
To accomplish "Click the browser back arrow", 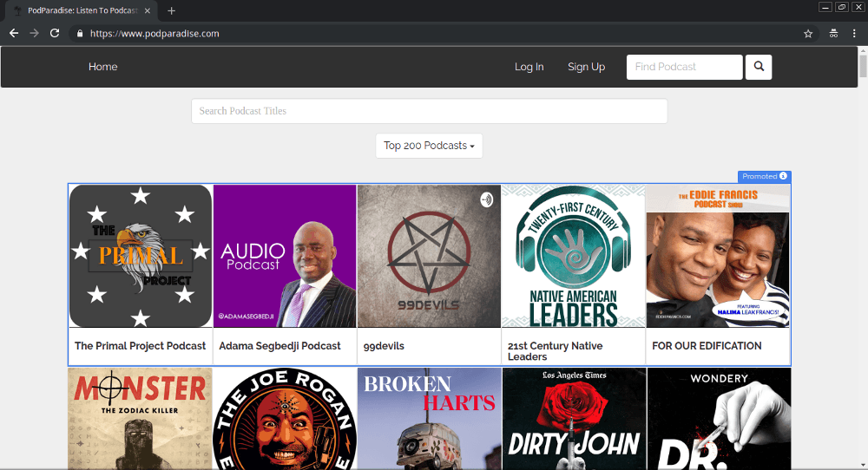I will (x=14, y=33).
